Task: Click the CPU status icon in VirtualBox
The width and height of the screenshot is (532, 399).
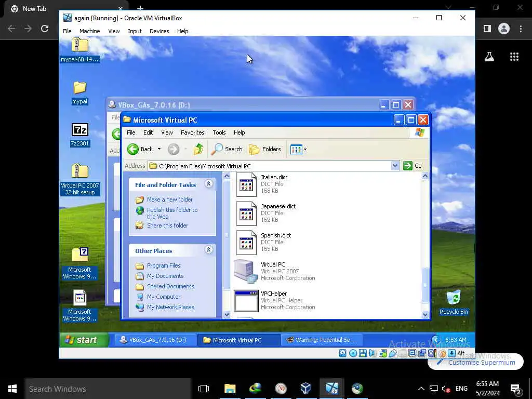Action: click(432, 353)
